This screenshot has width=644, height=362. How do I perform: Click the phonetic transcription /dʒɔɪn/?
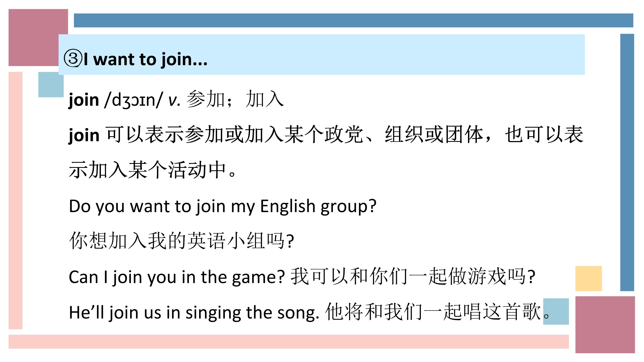coord(134,100)
